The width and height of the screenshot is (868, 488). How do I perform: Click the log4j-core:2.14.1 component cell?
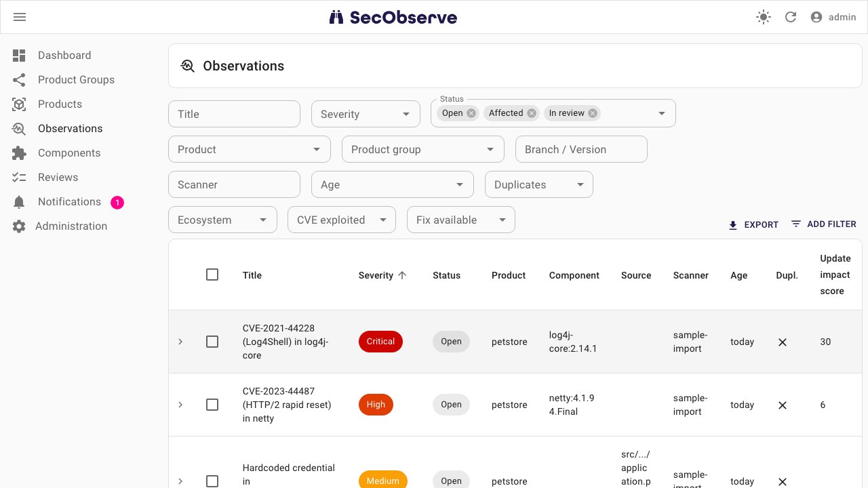coord(573,342)
